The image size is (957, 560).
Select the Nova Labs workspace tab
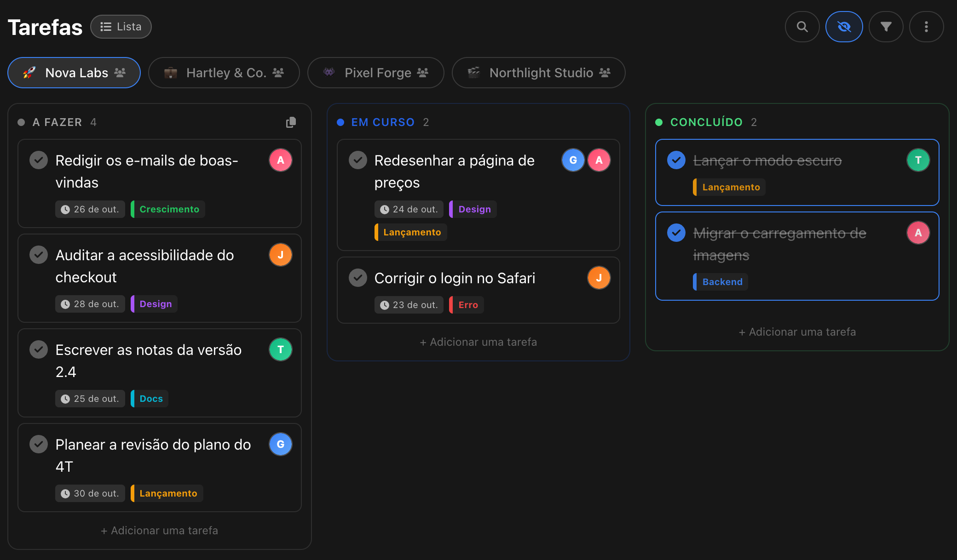pyautogui.click(x=74, y=73)
